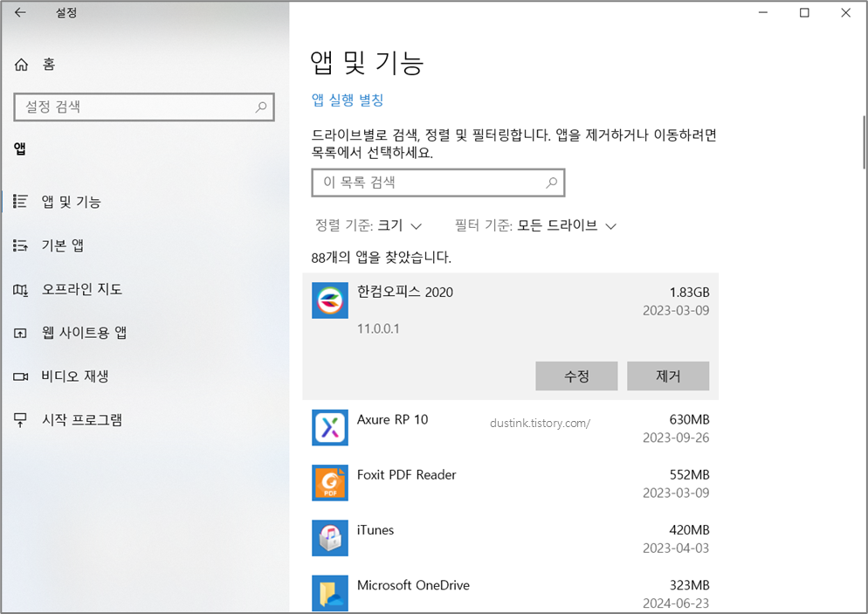Click the magnifier in 이 목록 검색 box
This screenshot has height=614, width=868.
(x=551, y=183)
